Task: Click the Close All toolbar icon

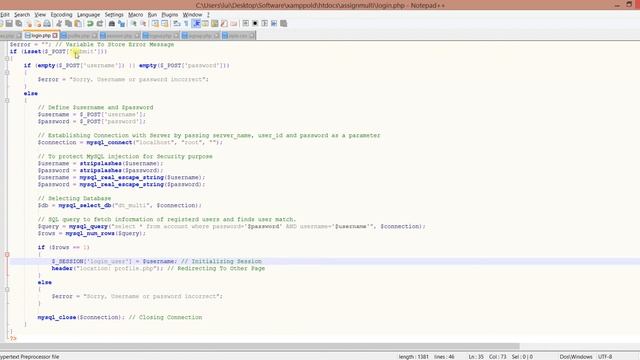Action: pyautogui.click(x=38, y=24)
